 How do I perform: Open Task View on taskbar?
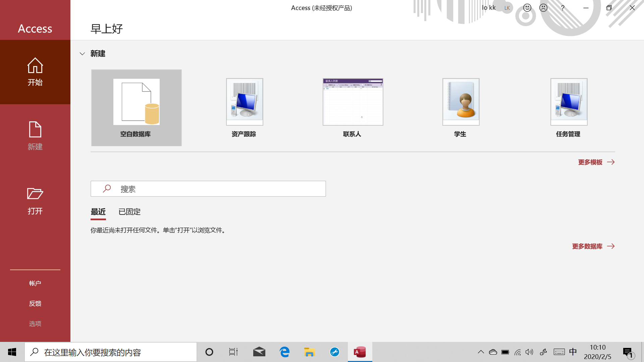233,352
